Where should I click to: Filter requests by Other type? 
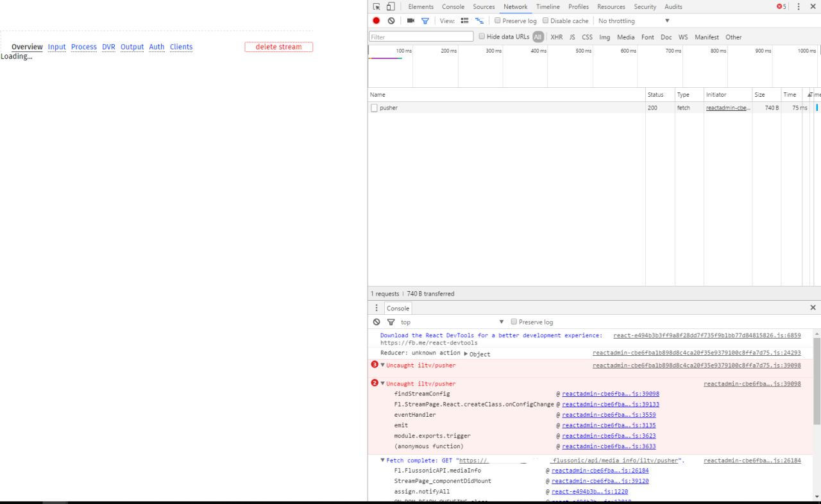pyautogui.click(x=734, y=37)
